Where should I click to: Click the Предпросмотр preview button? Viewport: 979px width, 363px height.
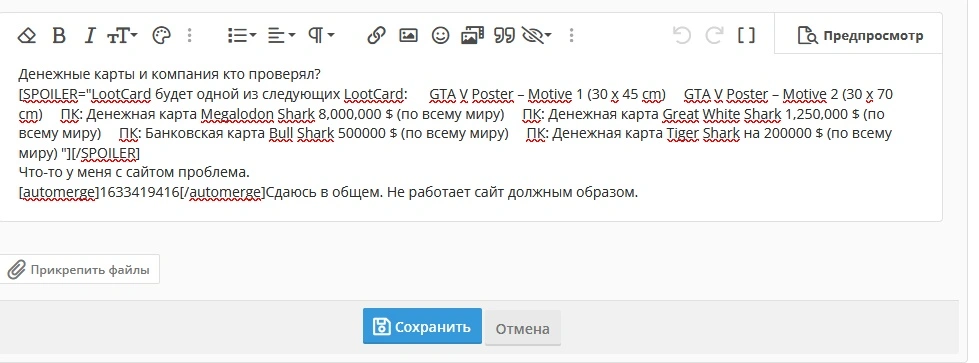[860, 36]
